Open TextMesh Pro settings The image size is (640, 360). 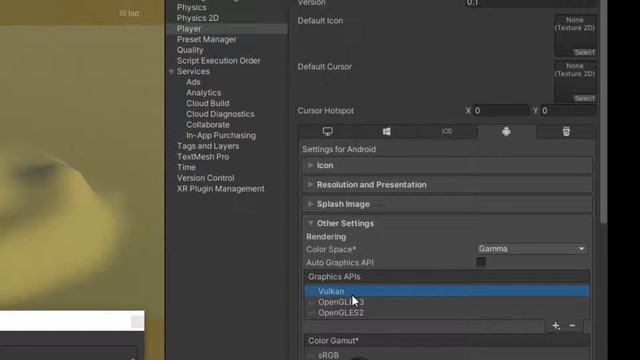point(203,156)
